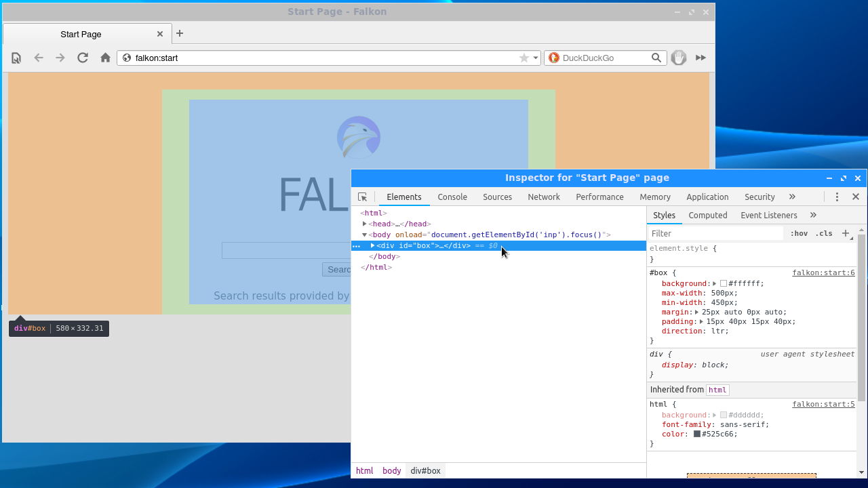Click the DuckDuckGo search input field
The width and height of the screenshot is (868, 488).
tap(605, 58)
